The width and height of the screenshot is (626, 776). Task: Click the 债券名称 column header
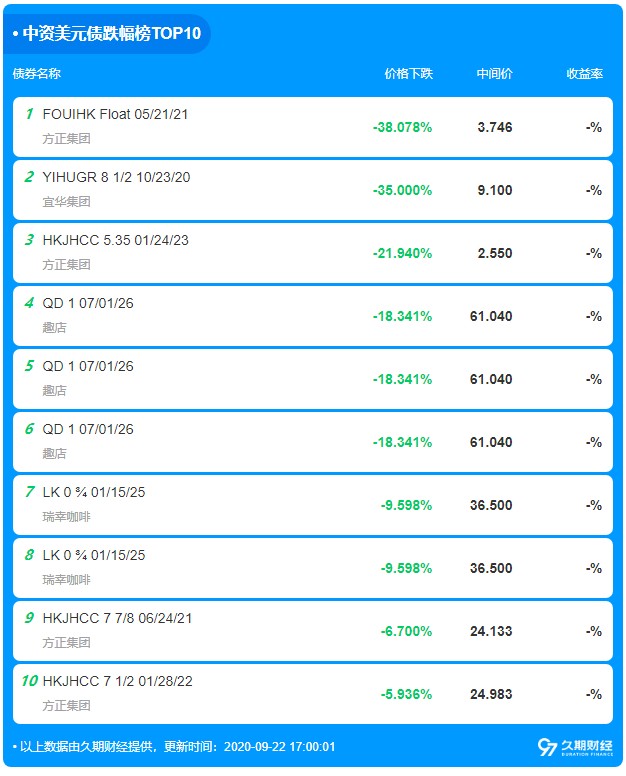[37, 74]
